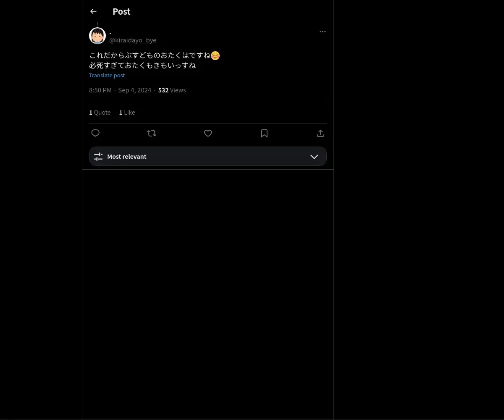Bookmark this post
504x420 pixels.
264,133
